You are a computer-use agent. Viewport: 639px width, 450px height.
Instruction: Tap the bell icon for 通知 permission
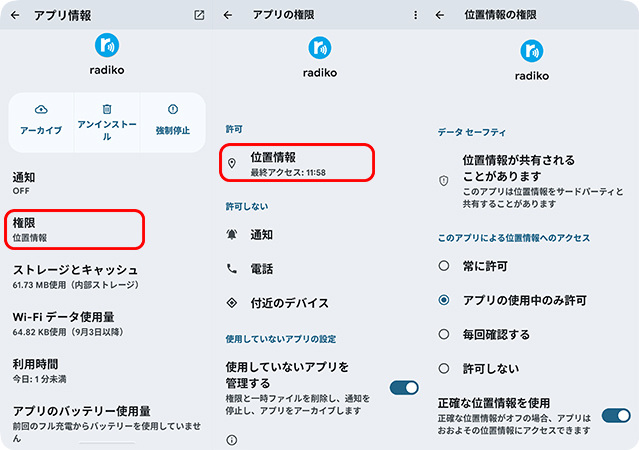[232, 234]
